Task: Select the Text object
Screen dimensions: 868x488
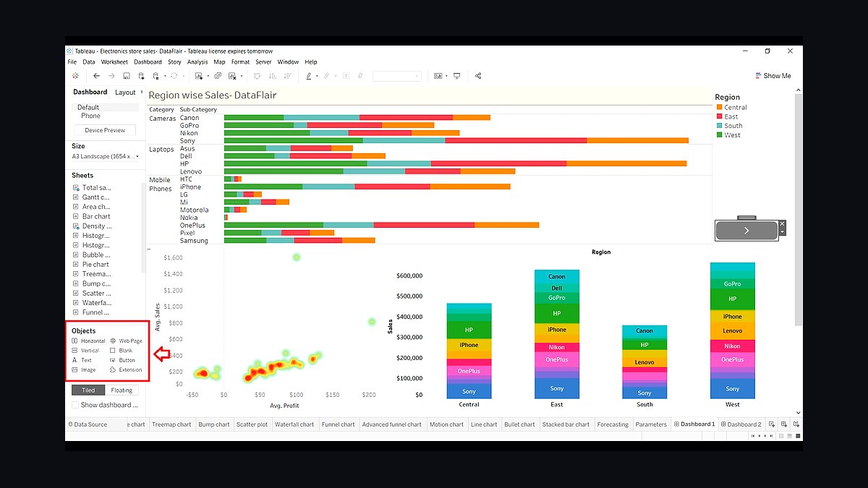Action: click(82, 360)
